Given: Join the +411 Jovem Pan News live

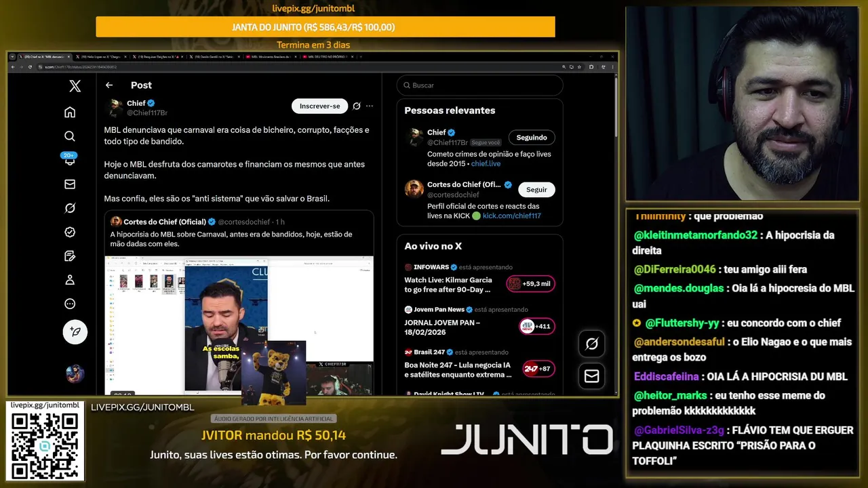Looking at the screenshot, I should tap(536, 326).
